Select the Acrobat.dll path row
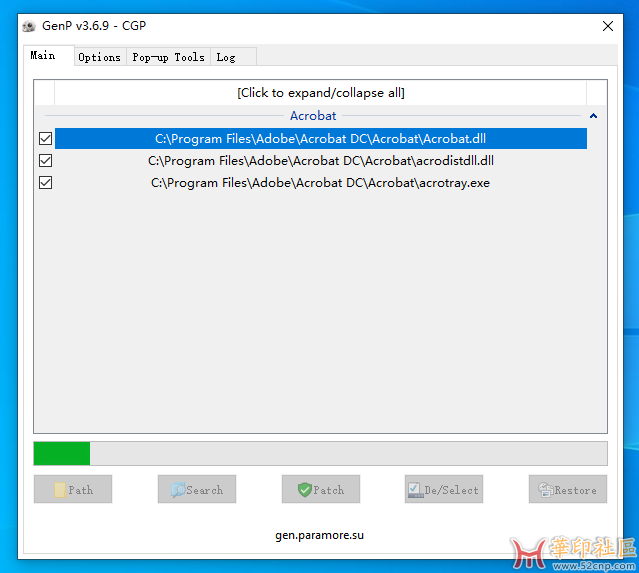The image size is (639, 573). (321, 139)
